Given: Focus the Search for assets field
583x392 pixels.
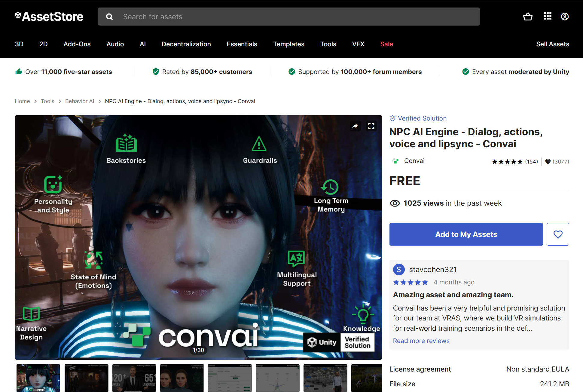Looking at the screenshot, I should coord(289,17).
